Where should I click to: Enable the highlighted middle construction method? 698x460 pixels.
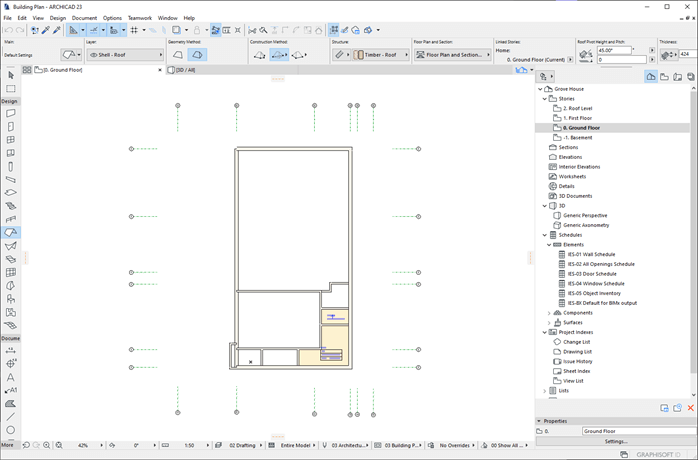tap(278, 55)
